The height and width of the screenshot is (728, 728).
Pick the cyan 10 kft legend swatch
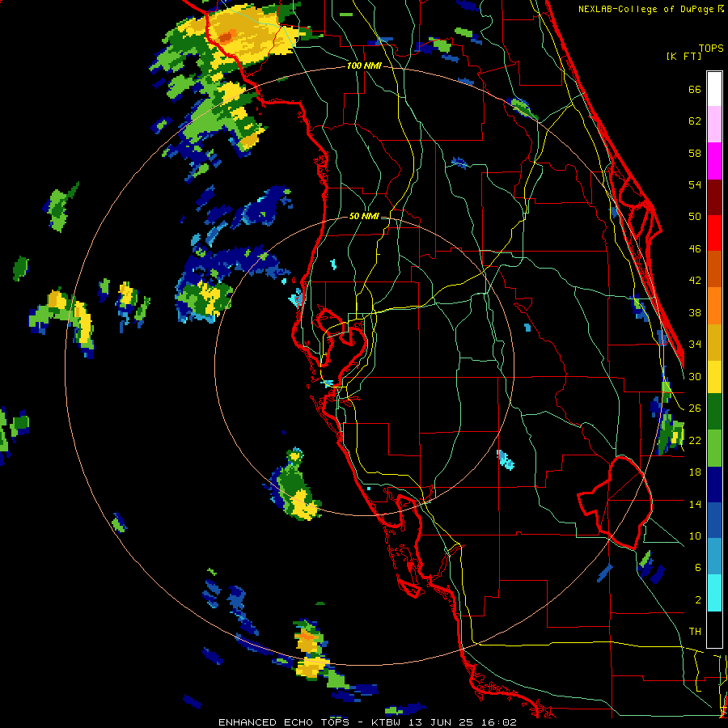coord(714,593)
